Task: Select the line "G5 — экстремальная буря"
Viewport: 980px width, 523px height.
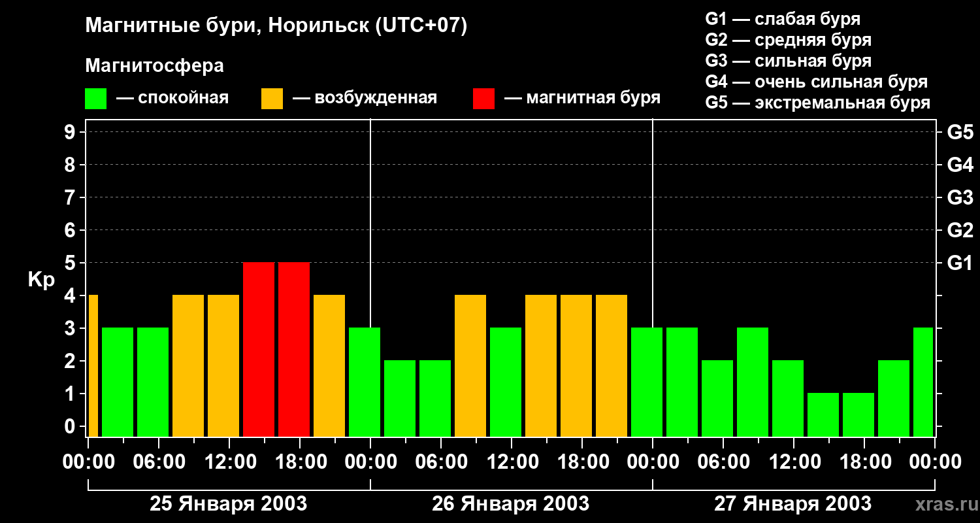Action: click(818, 103)
